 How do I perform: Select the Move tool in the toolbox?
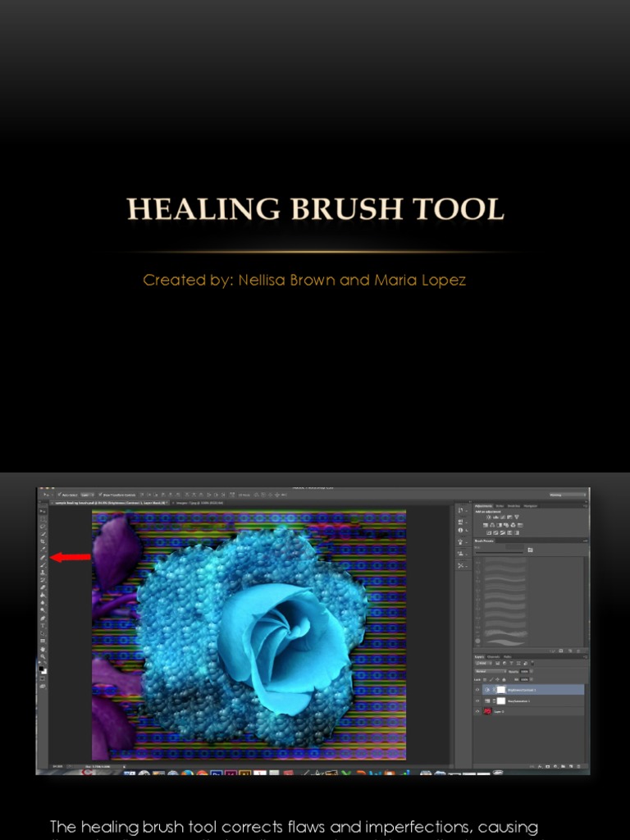[43, 511]
